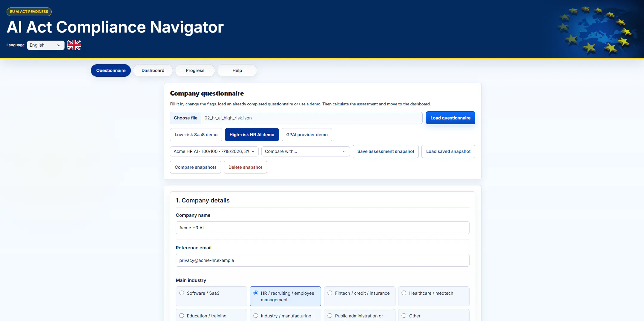Select Healthcare / medtech radio
Screen dimensions: 644x321
[x=404, y=293]
